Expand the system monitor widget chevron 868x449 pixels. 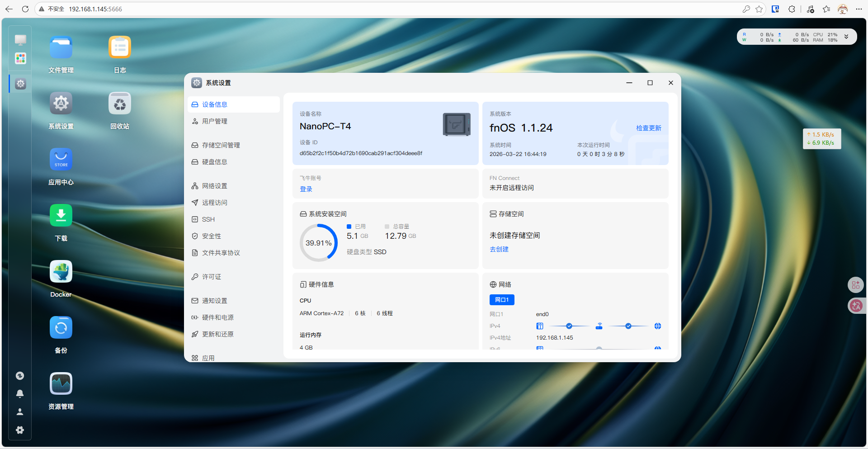pos(846,37)
